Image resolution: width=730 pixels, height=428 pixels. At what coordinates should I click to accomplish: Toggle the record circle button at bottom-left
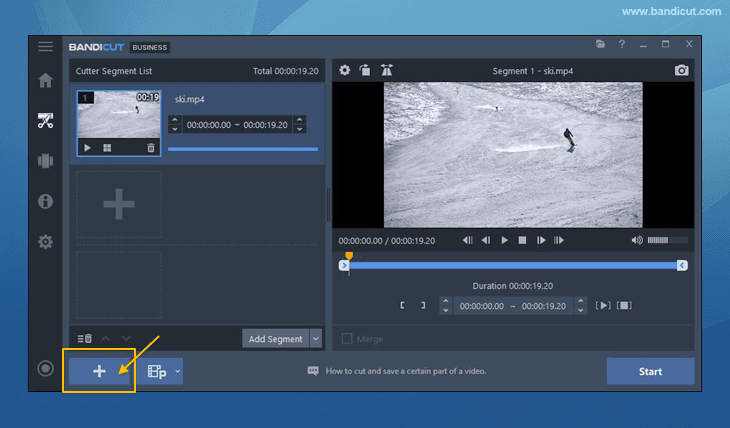click(45, 369)
